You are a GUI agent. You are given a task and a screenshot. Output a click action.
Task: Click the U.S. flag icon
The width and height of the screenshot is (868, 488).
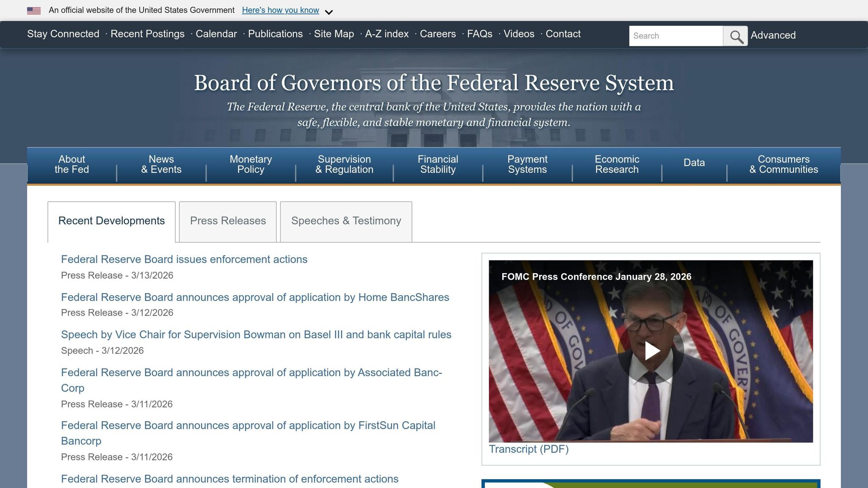coord(33,10)
